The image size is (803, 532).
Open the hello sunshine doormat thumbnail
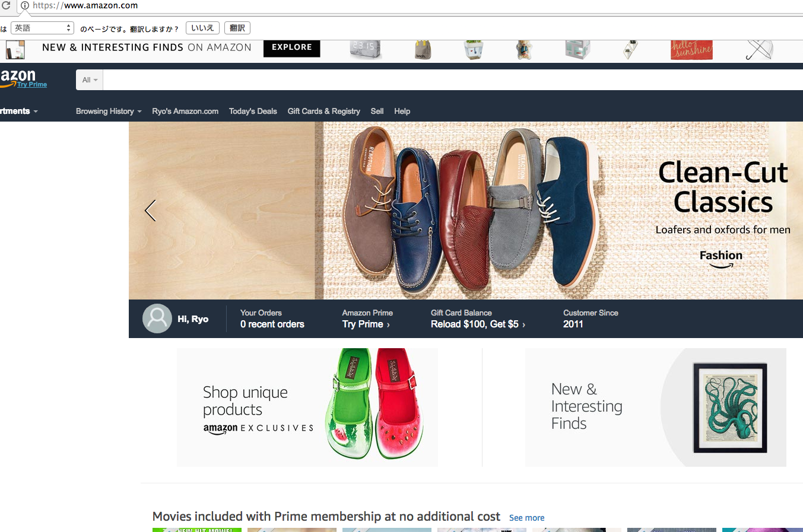[x=691, y=50]
